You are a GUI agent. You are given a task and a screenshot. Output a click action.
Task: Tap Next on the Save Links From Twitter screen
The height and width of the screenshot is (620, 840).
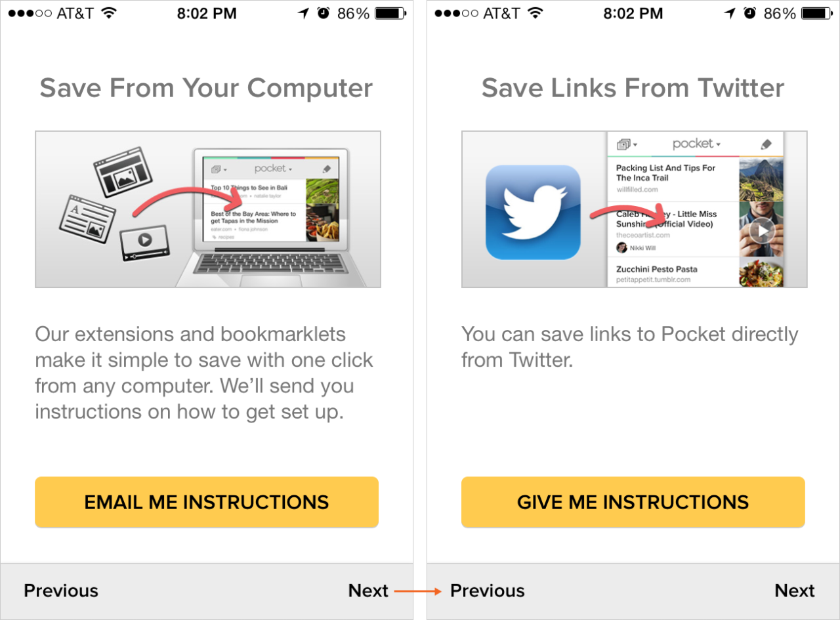pos(794,590)
